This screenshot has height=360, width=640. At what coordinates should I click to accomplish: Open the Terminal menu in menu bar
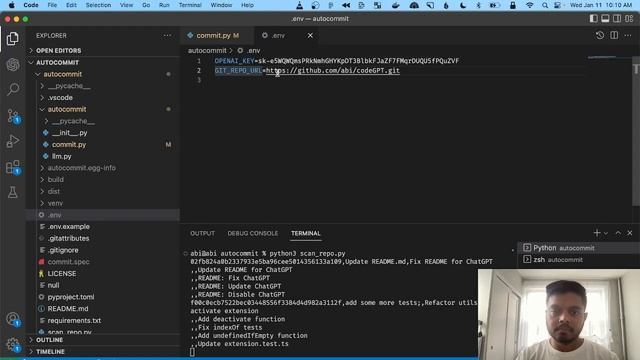point(190,5)
